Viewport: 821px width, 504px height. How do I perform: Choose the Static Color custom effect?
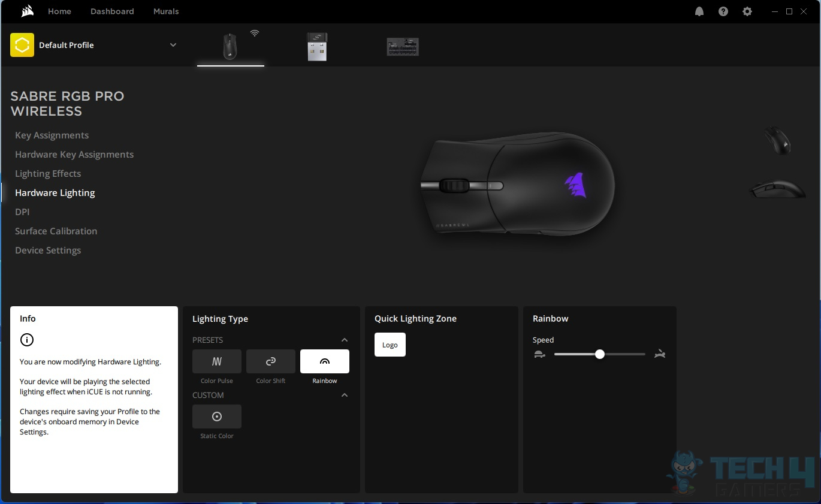pos(217,417)
